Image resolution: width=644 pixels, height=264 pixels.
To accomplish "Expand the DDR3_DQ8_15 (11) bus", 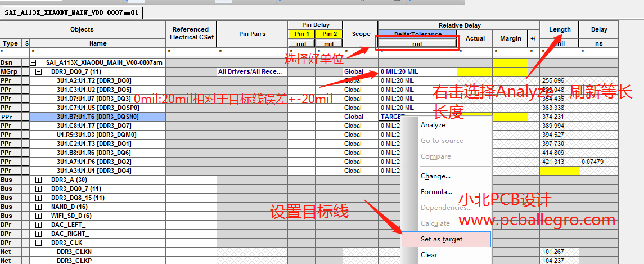I will [x=38, y=198].
